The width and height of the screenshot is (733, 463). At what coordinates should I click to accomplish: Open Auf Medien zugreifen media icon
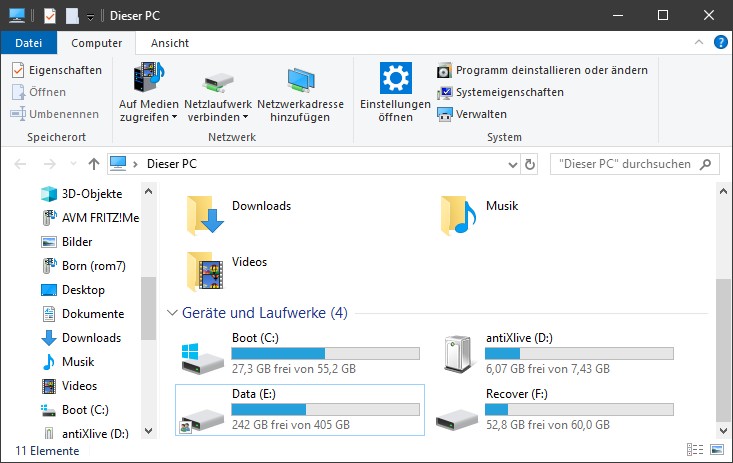tap(149, 77)
